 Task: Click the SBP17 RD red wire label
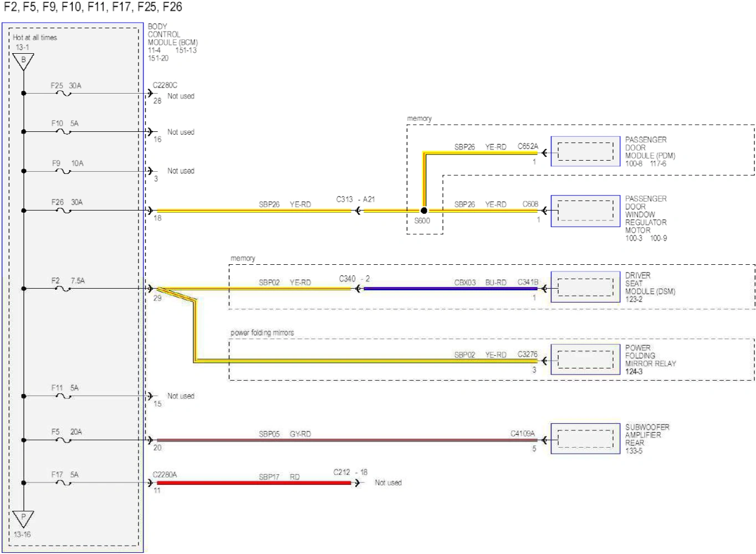[279, 477]
